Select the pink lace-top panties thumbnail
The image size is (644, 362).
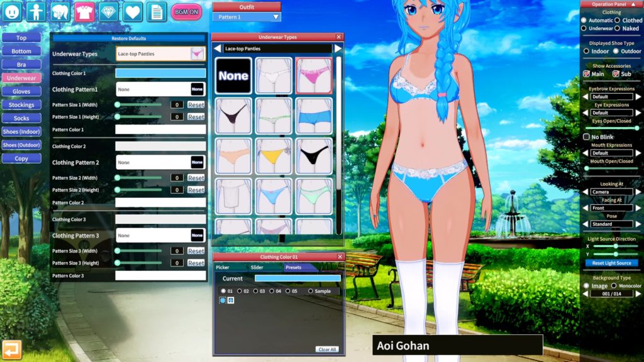pyautogui.click(x=314, y=75)
